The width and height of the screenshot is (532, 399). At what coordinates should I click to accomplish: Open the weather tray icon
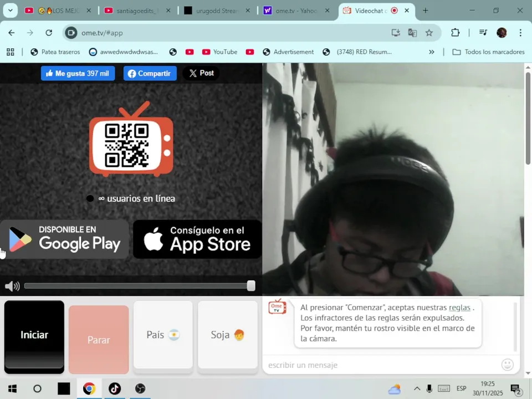point(395,389)
